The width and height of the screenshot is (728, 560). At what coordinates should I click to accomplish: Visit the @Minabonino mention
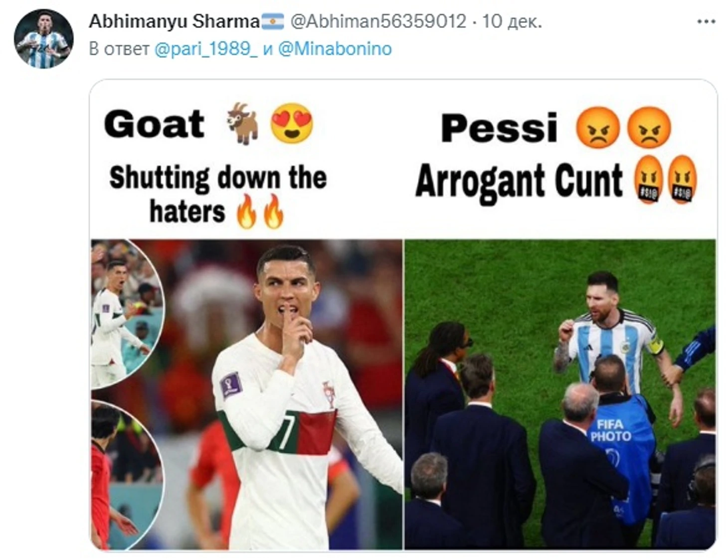[335, 49]
